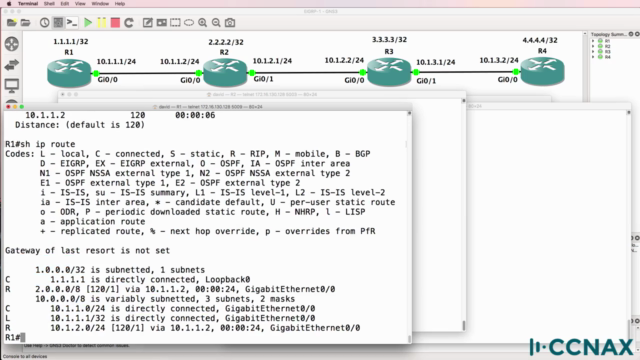Open the Apple menu
This screenshot has width=640, height=360.
pyautogui.click(x=9, y=4)
